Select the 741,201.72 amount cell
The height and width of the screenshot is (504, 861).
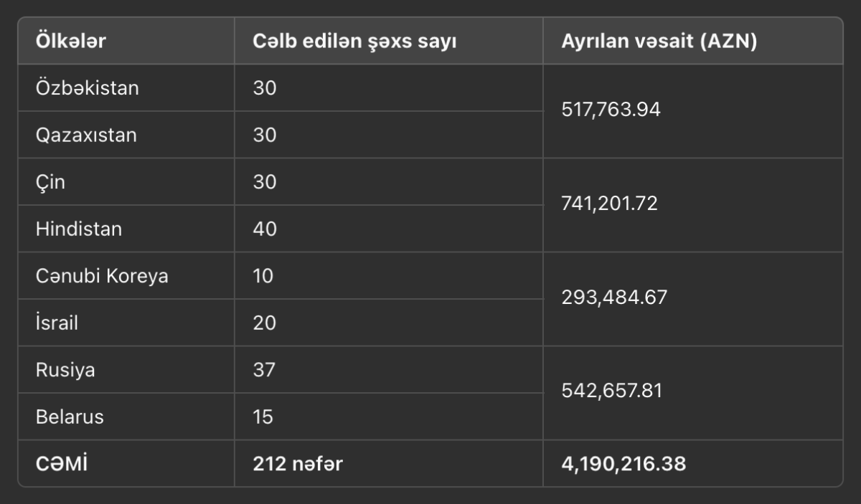point(610,204)
